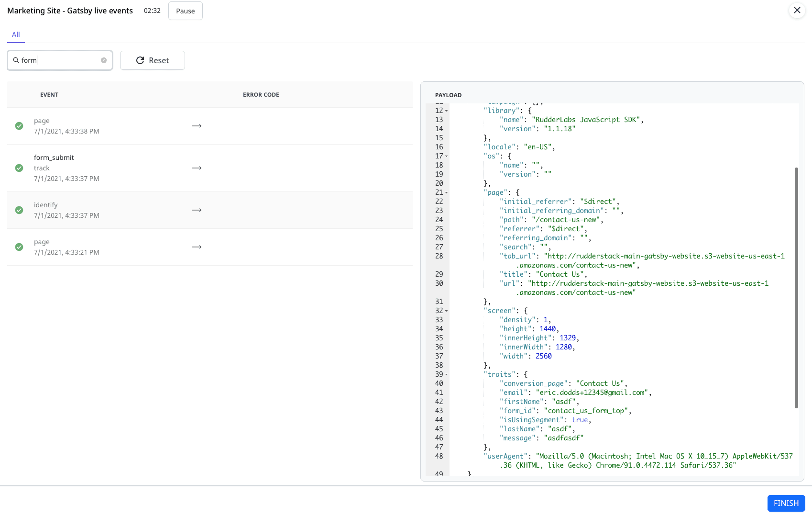The image size is (812, 516).
Task: Click arrow icon for 4:33:21 PM page event
Action: tap(197, 247)
